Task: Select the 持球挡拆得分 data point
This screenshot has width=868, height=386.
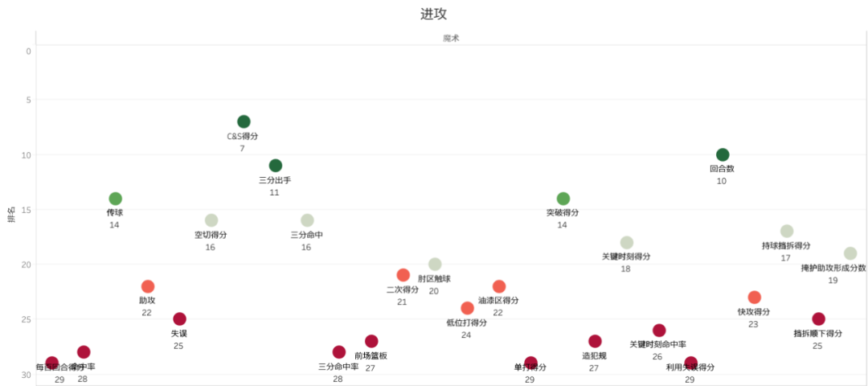Action: tap(786, 232)
